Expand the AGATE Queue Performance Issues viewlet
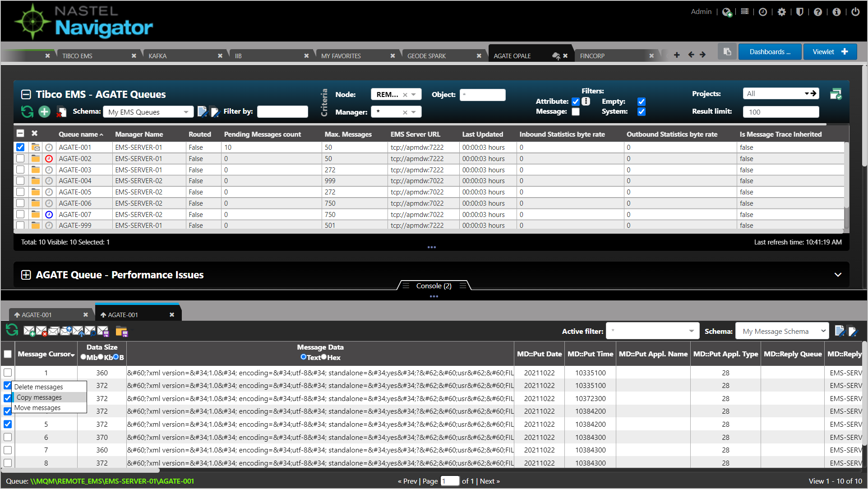 point(26,275)
